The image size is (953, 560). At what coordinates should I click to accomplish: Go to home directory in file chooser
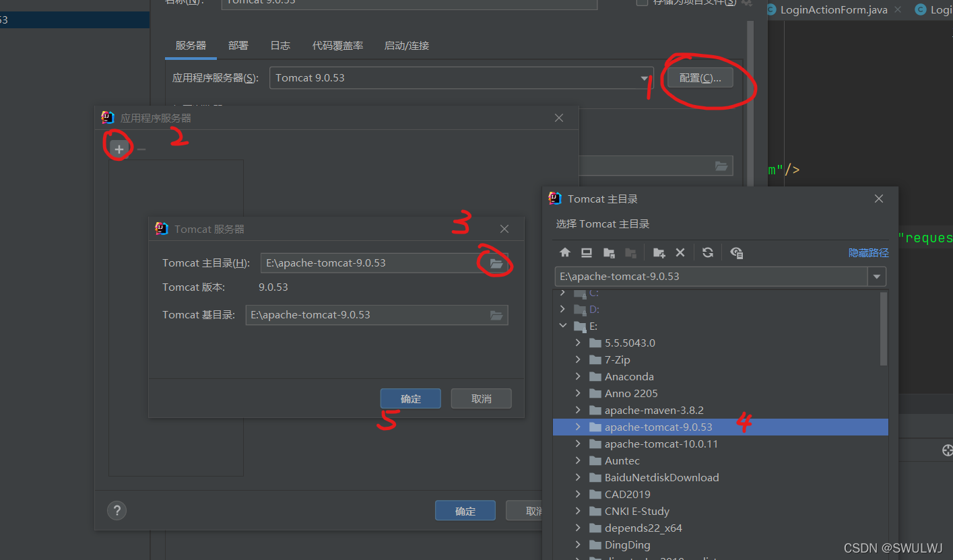tap(565, 252)
